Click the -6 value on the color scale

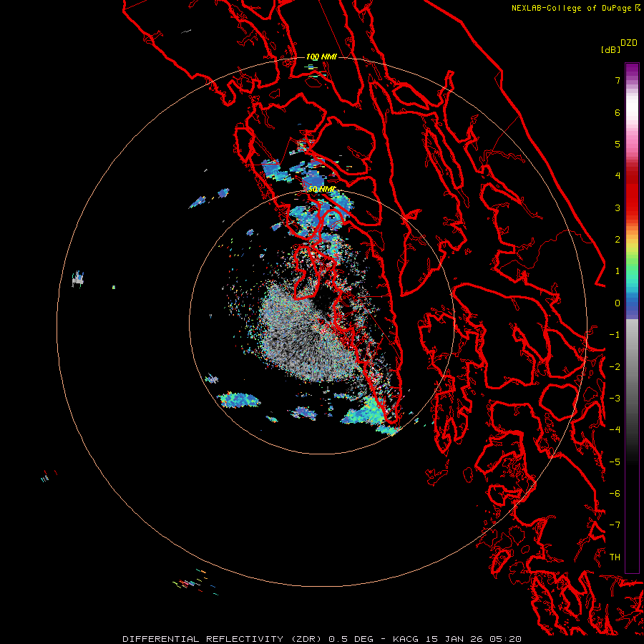(615, 494)
